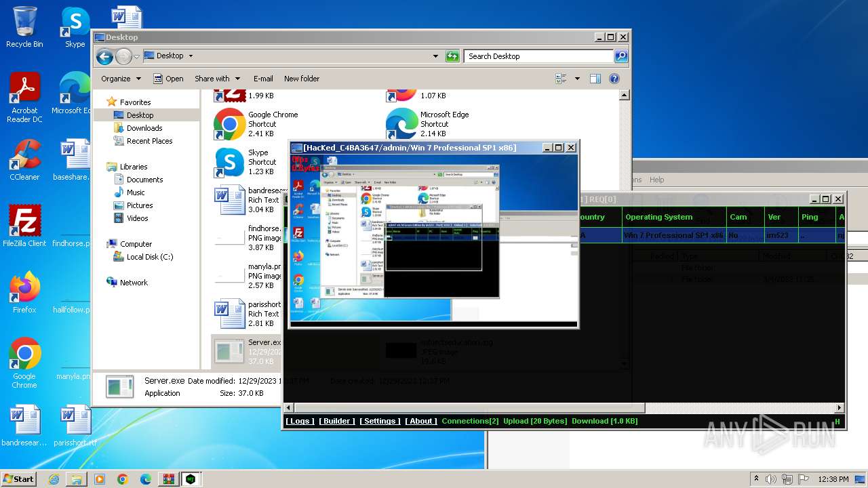Open Action Center flag tray icon

click(x=804, y=479)
